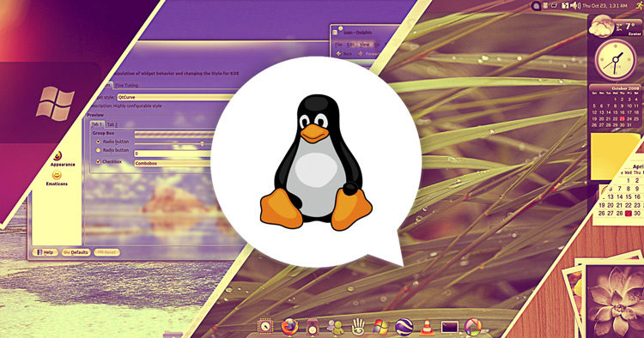This screenshot has width=644, height=338.
Task: Launch Firefox from the dock
Action: 289,327
